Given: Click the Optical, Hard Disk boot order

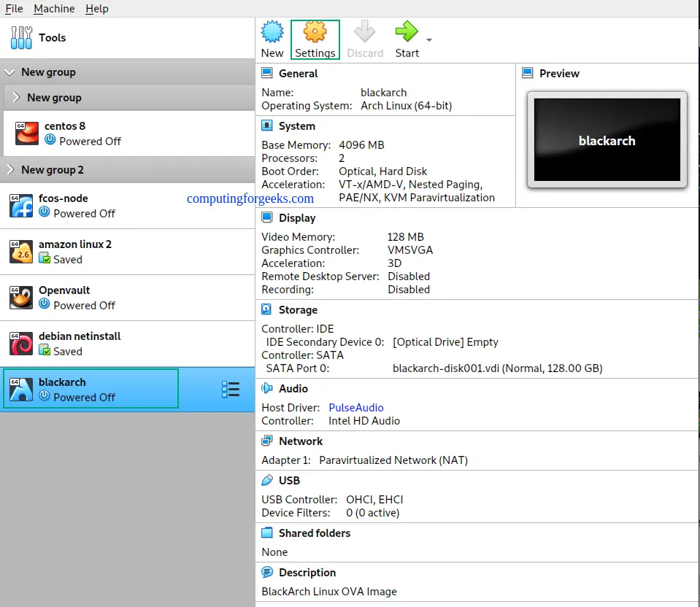Looking at the screenshot, I should click(x=382, y=171).
